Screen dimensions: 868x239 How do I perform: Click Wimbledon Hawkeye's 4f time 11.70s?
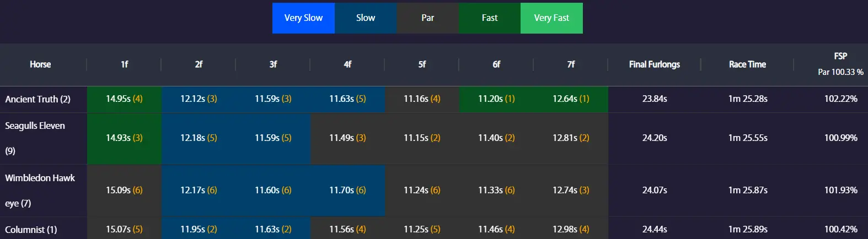pyautogui.click(x=347, y=191)
